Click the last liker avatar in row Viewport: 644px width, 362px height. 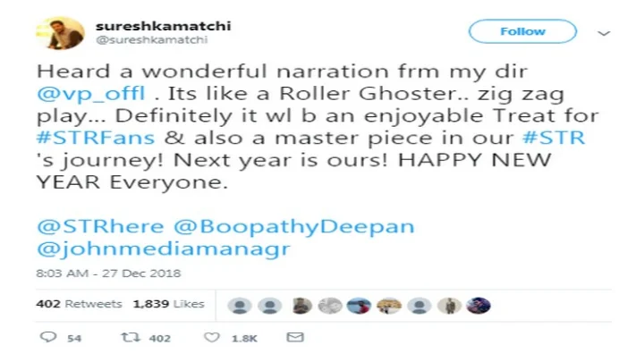[479, 305]
